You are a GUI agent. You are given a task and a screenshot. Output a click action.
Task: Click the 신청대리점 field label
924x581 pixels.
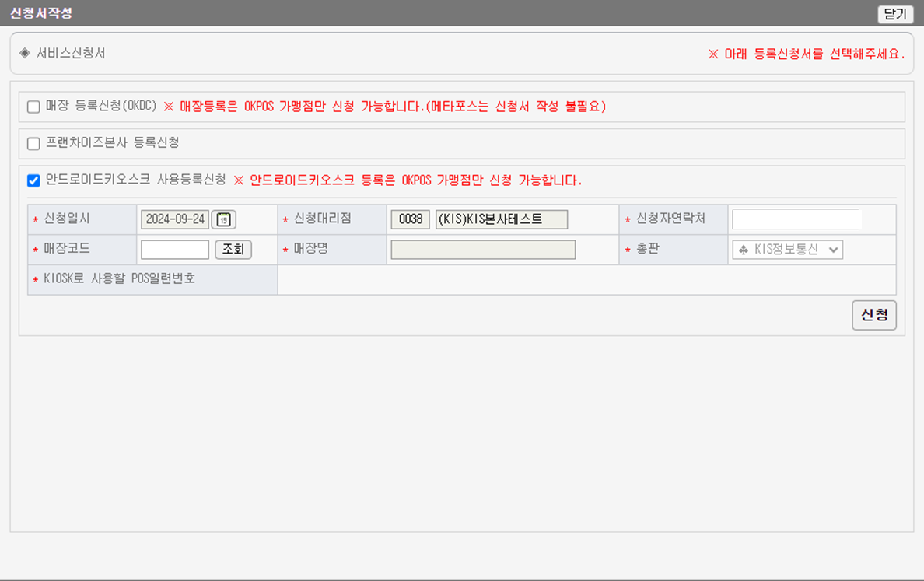click(323, 219)
